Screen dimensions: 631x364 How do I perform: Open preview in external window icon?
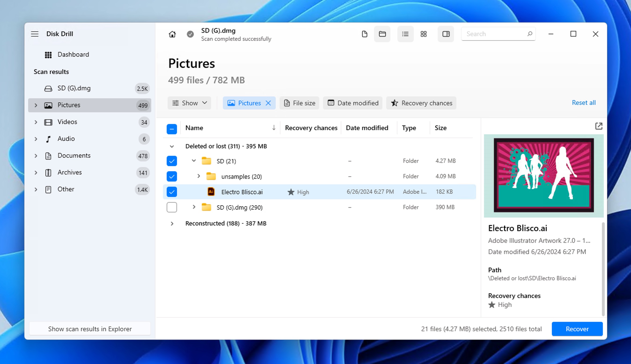599,126
